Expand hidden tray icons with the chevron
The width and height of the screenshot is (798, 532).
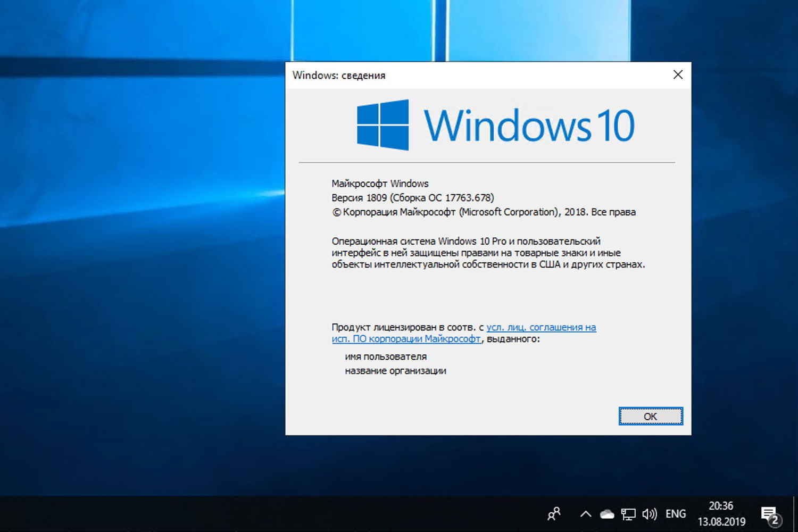pyautogui.click(x=585, y=514)
